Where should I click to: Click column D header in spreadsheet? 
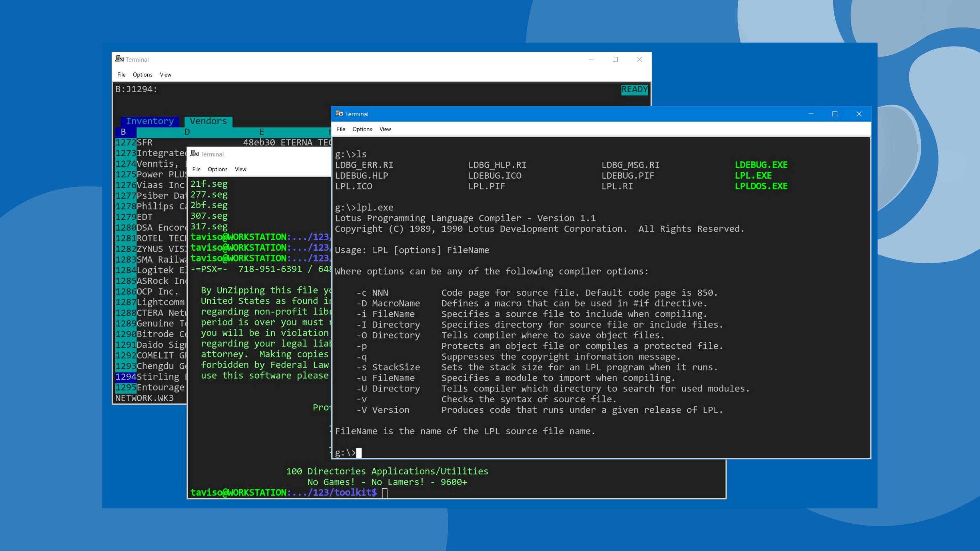click(187, 132)
